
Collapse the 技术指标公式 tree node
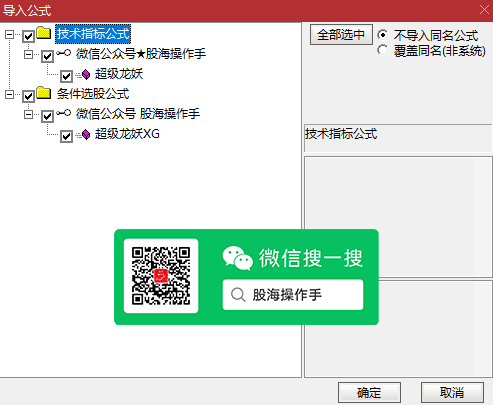tap(9, 34)
